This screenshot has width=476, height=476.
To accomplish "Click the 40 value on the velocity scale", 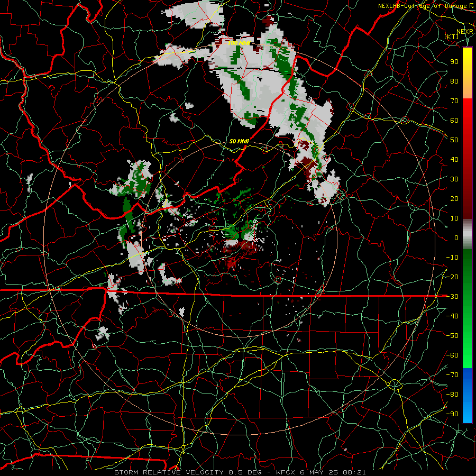I will click(454, 160).
